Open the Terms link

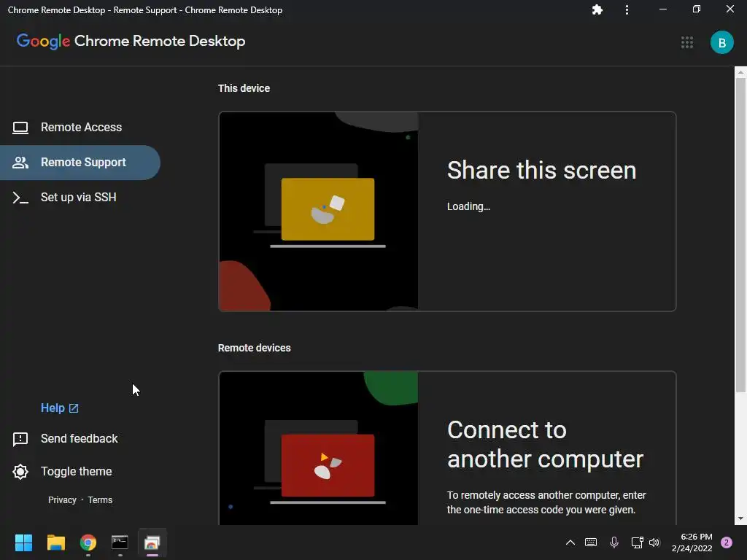click(100, 500)
